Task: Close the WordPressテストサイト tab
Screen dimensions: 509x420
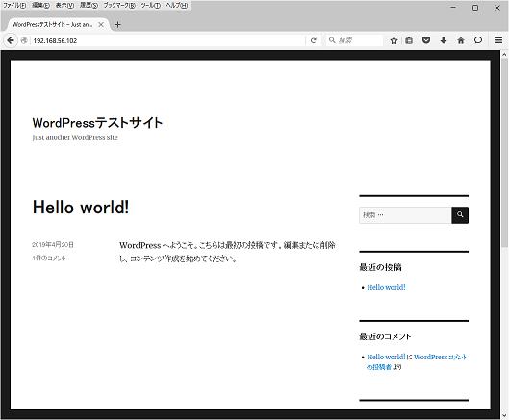Action: 101,25
